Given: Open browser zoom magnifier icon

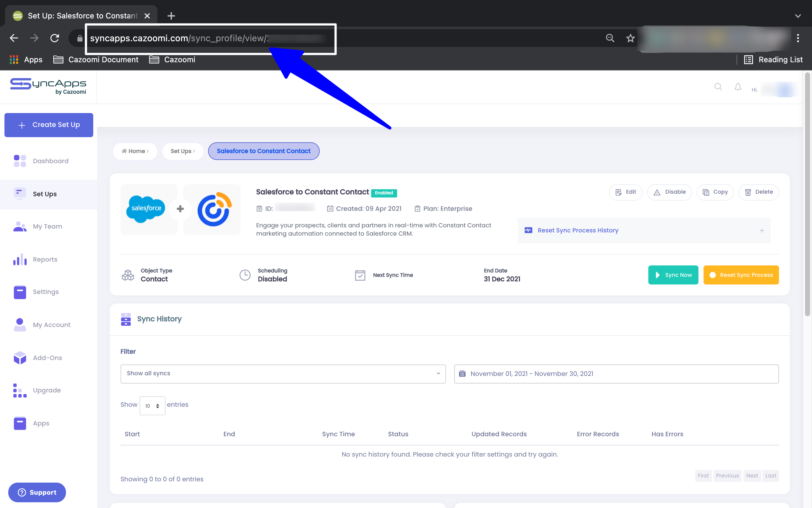Looking at the screenshot, I should pos(610,38).
